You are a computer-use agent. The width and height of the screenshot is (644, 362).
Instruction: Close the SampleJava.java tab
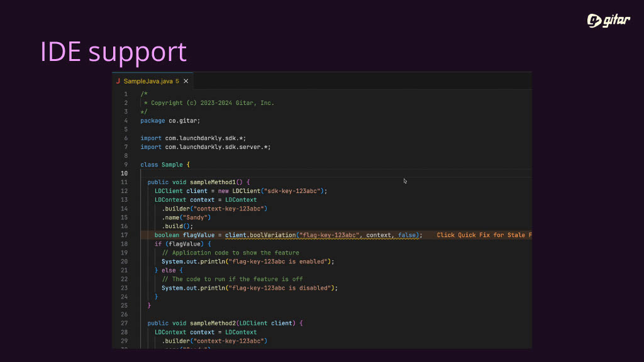point(186,81)
